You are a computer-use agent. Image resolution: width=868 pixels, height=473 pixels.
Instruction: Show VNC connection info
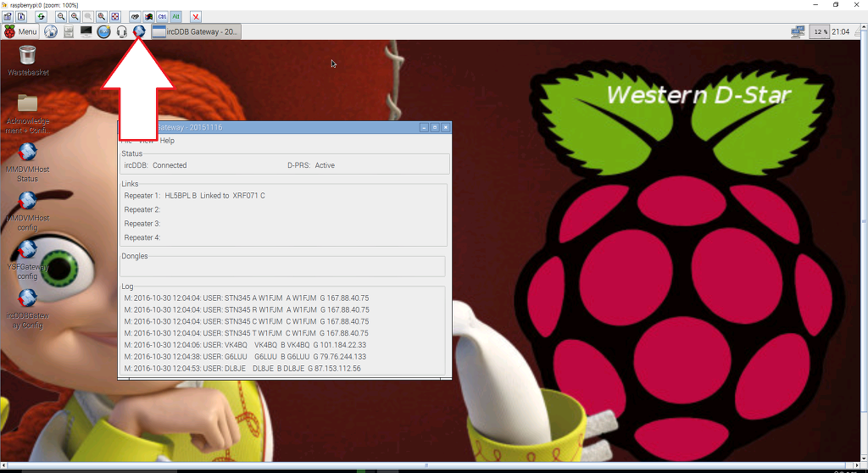coord(21,17)
